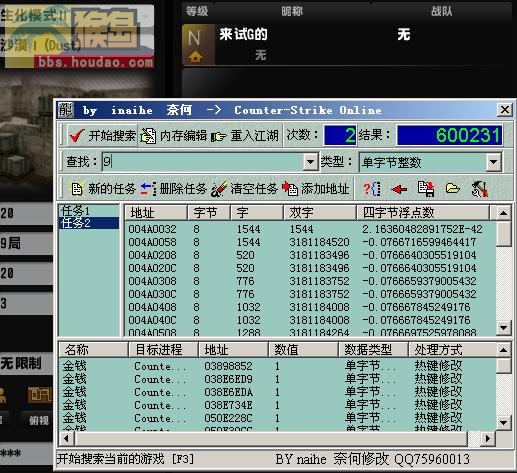Click the 字节 column header

(209, 213)
